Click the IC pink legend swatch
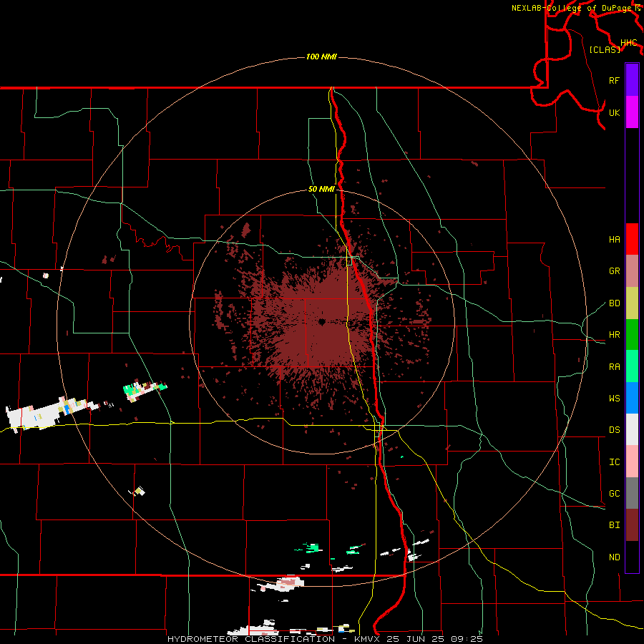Viewport: 644px width, 644px height. coord(632,462)
